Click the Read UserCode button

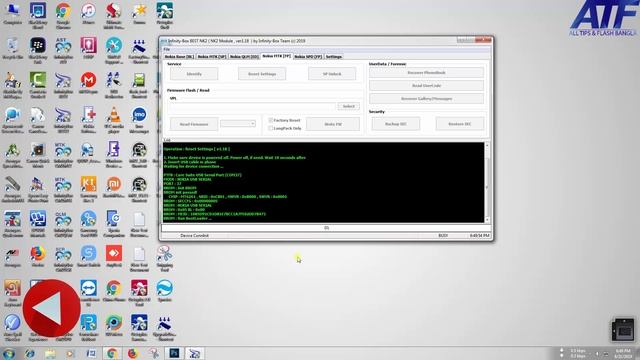point(427,86)
